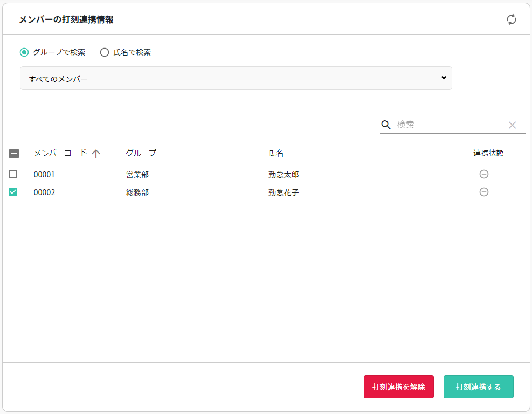Toggle the select-all checkbox in table header
Screen dimensions: 532x414
(x=14, y=154)
